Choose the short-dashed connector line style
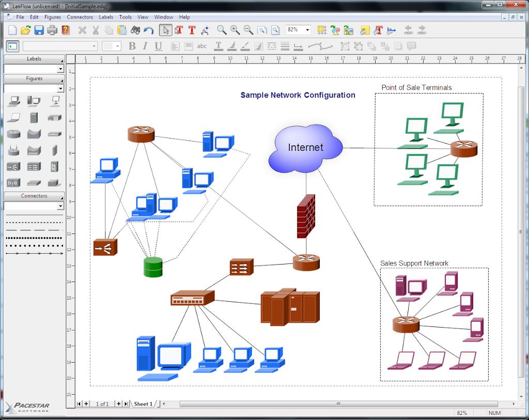 point(35,222)
